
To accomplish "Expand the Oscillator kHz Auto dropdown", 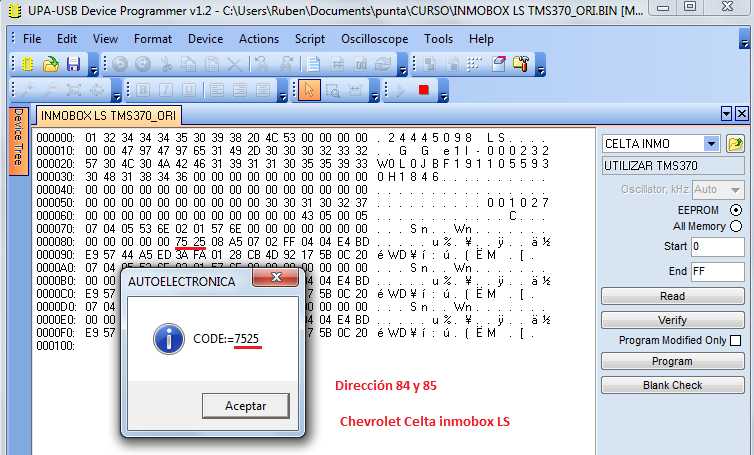I will (736, 189).
